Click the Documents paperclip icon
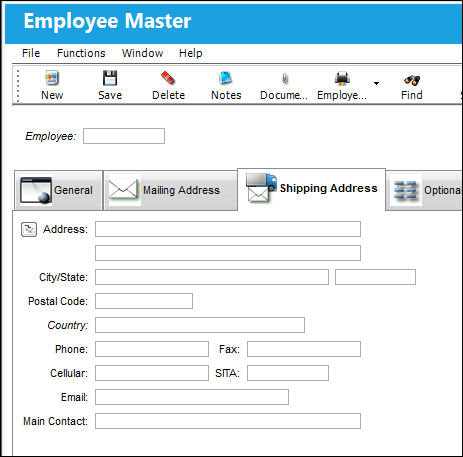The width and height of the screenshot is (463, 457). coord(285,79)
